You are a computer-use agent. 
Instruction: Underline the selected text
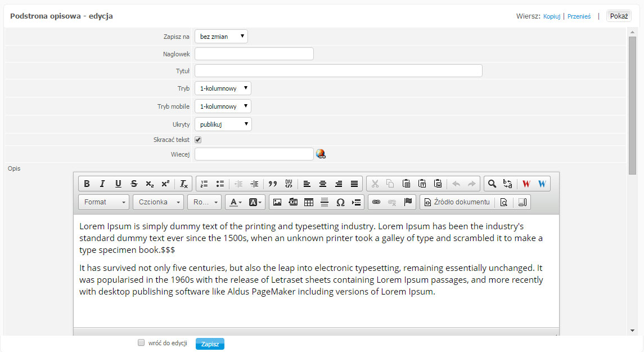tap(118, 184)
